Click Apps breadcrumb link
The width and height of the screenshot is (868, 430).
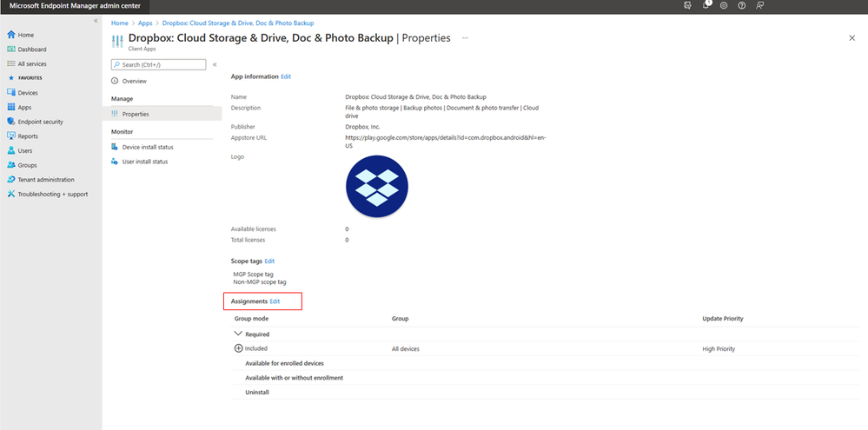145,23
